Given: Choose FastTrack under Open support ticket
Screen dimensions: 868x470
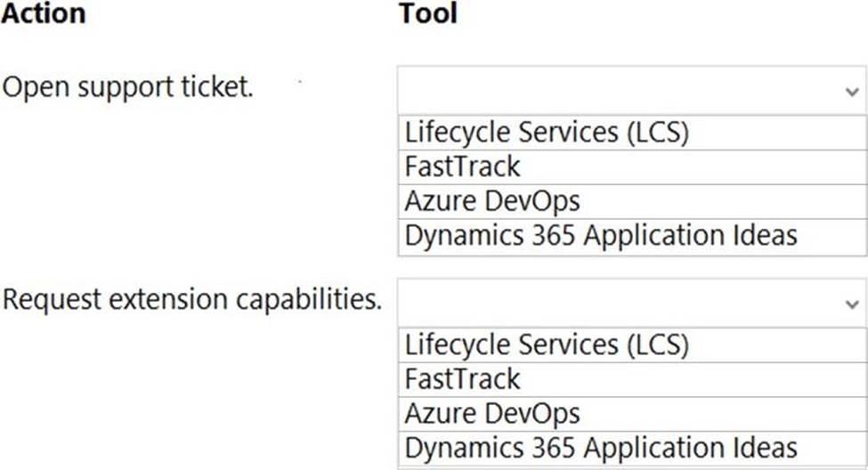Looking at the screenshot, I should (x=631, y=167).
